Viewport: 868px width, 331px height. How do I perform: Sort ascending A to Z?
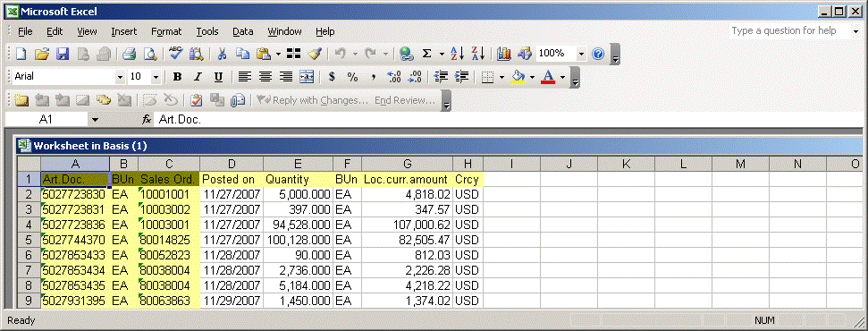458,54
